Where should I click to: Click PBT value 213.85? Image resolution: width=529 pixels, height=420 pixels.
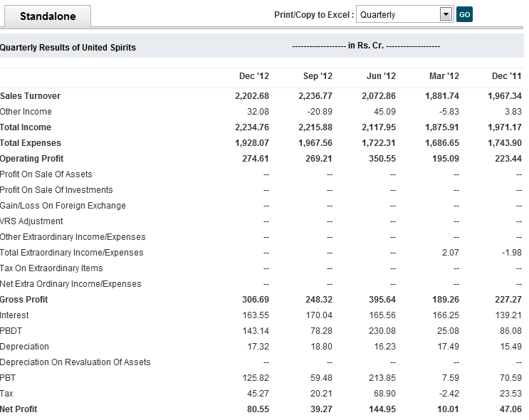point(382,378)
